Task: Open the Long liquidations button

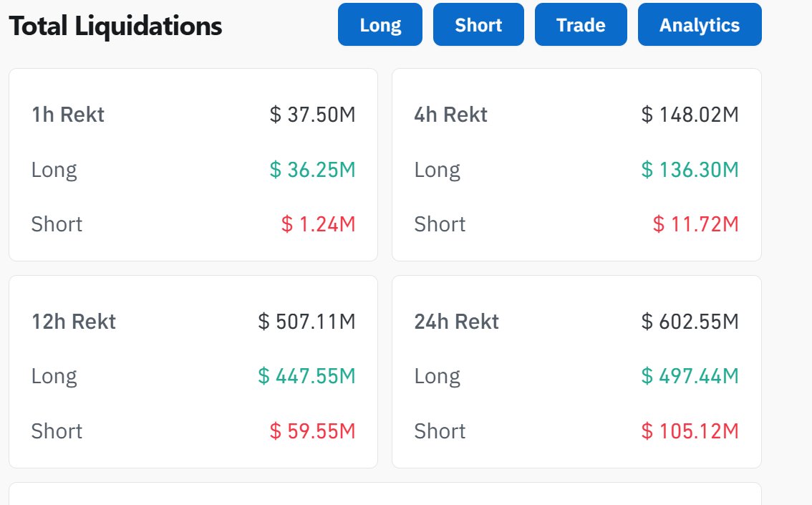Action: [380, 24]
